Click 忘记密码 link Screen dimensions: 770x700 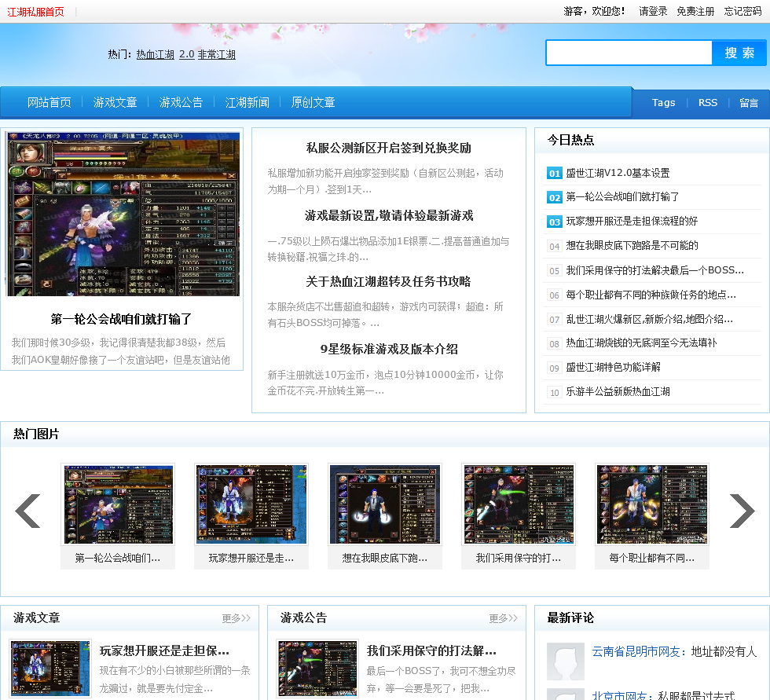point(742,11)
